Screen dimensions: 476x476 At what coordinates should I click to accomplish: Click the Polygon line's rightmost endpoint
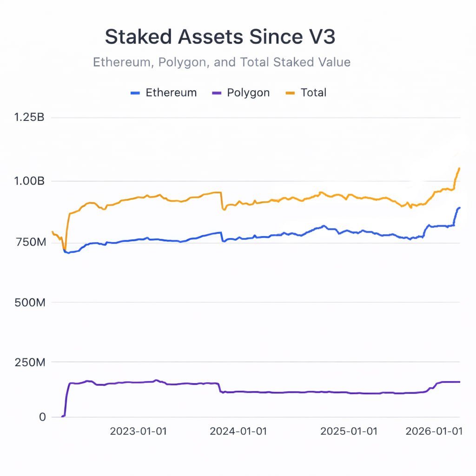click(x=460, y=382)
